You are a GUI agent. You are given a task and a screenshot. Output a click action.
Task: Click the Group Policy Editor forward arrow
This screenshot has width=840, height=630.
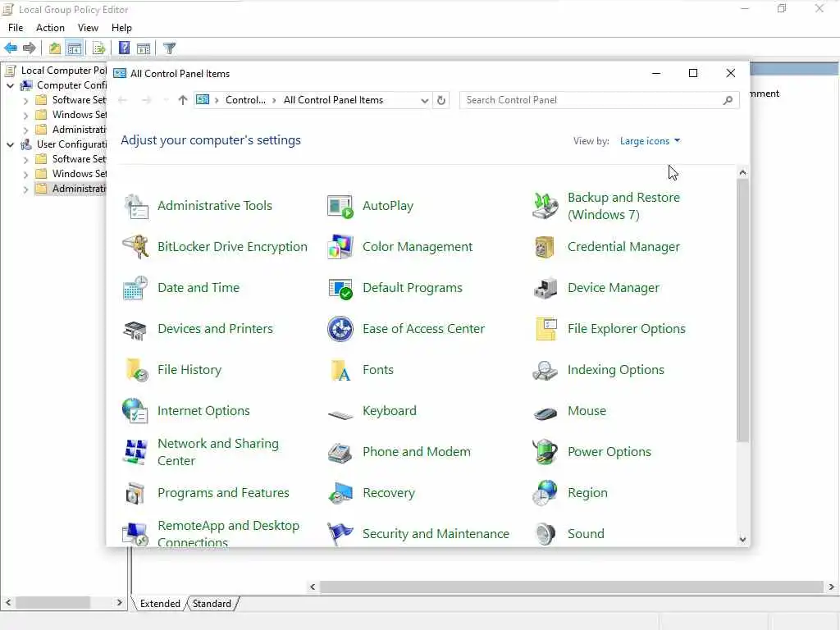click(30, 48)
